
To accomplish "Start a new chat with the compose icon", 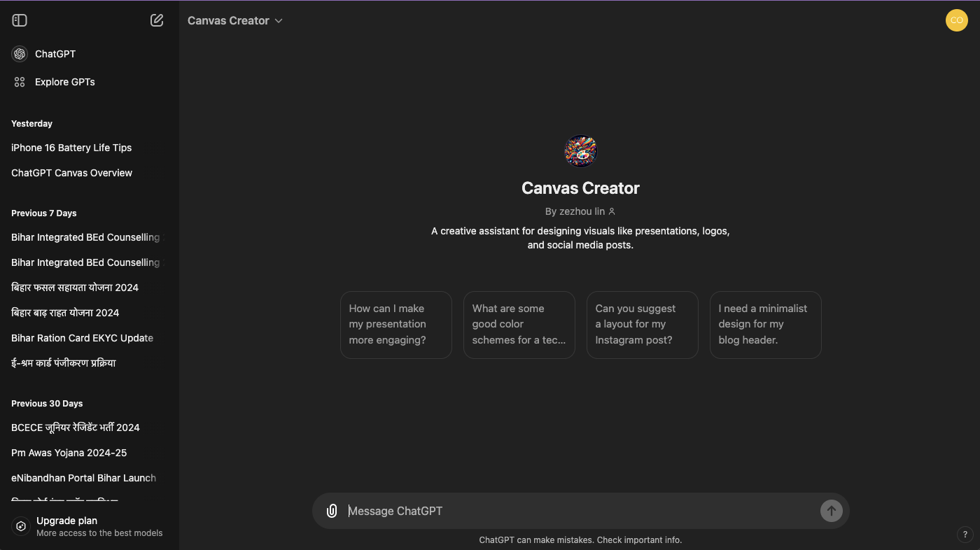I will click(x=157, y=20).
